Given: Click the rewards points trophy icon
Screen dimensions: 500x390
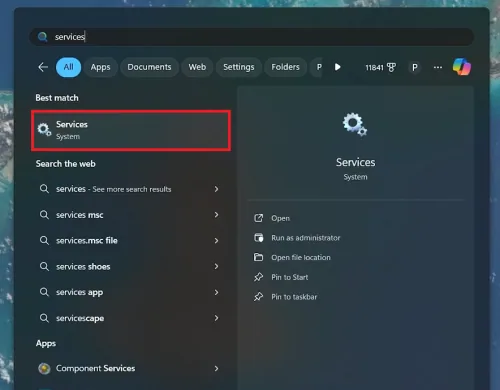Looking at the screenshot, I should tap(392, 67).
